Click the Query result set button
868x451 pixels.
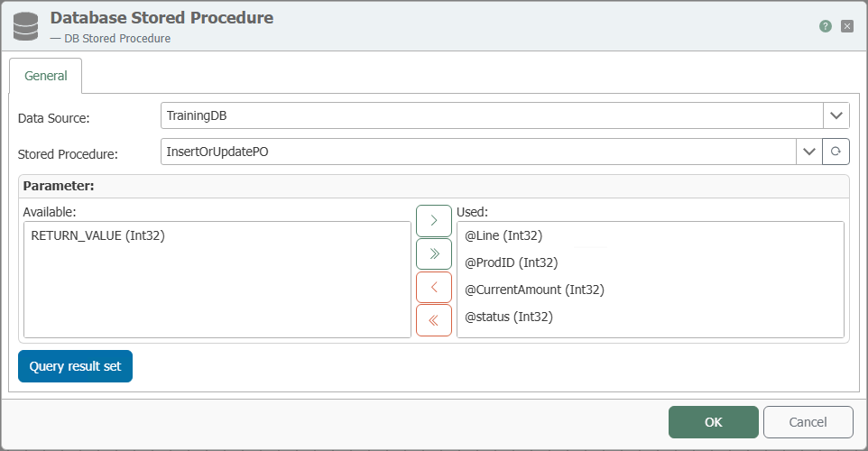tap(75, 366)
